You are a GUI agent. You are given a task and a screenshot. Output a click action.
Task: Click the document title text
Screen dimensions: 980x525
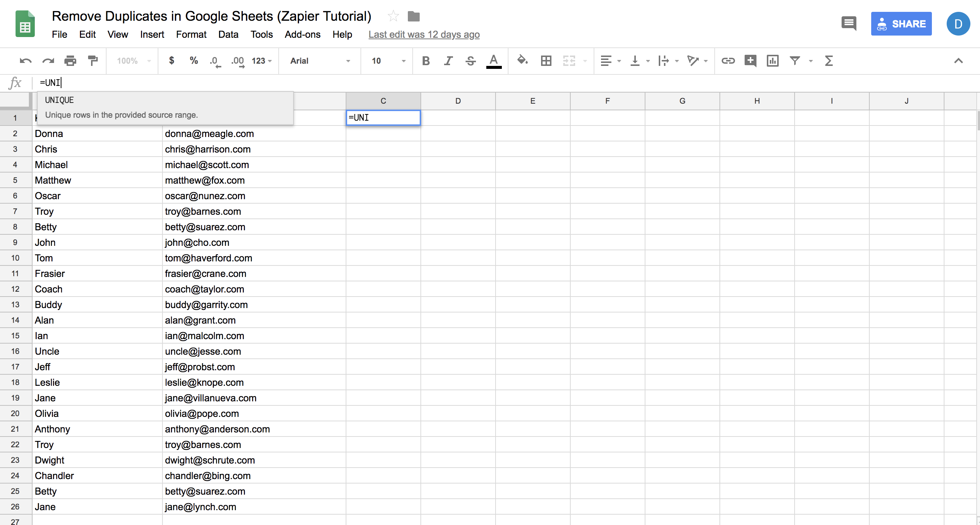click(211, 16)
